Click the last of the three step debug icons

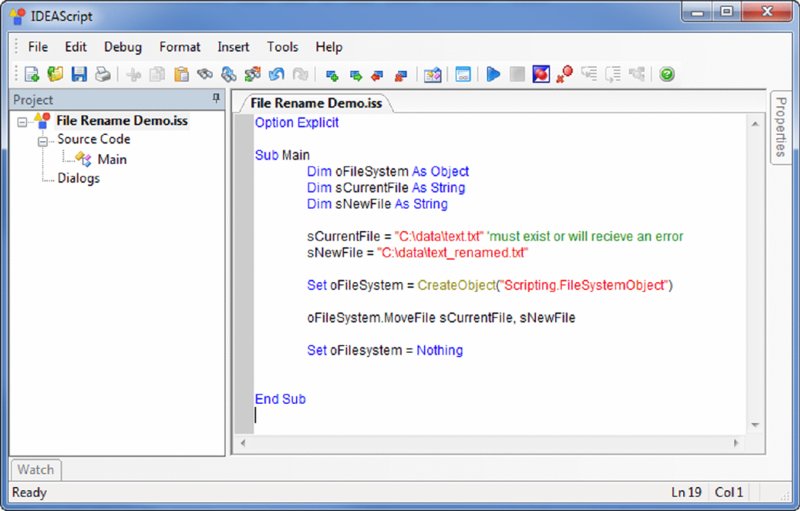[x=637, y=74]
